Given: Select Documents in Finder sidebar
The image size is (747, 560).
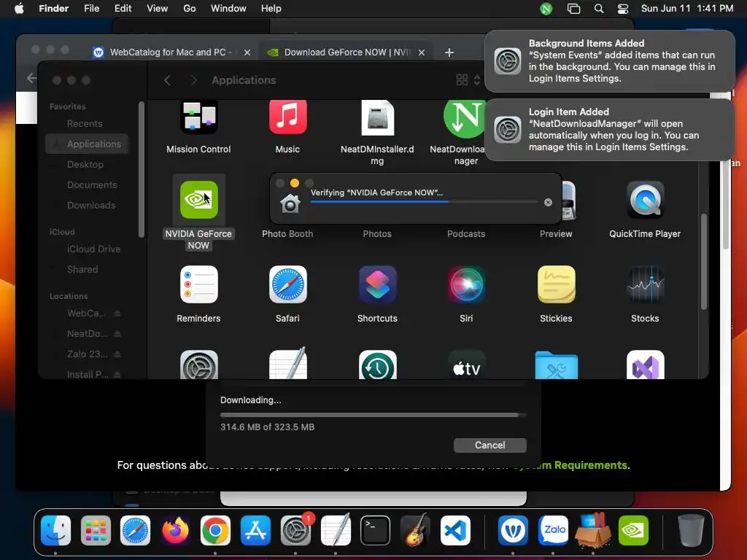Looking at the screenshot, I should pos(87,184).
